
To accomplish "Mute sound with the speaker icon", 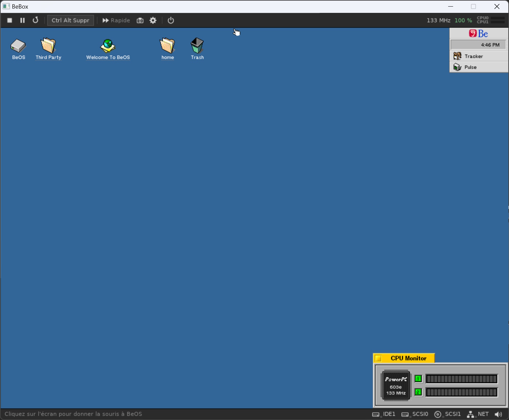I will (498, 414).
